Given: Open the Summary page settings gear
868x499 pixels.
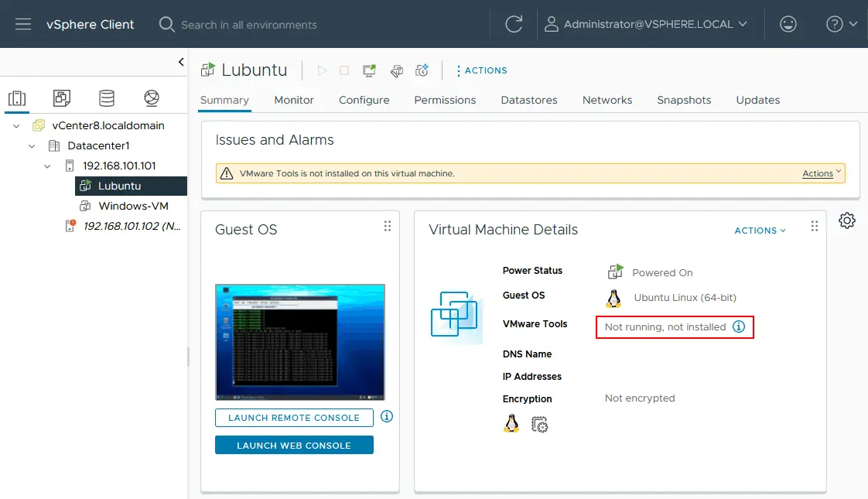Looking at the screenshot, I should click(x=846, y=220).
